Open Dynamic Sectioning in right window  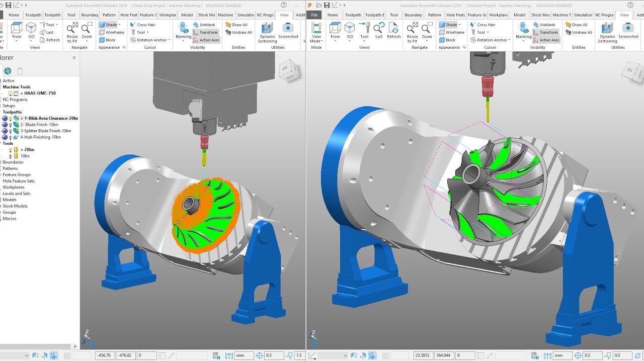click(607, 32)
